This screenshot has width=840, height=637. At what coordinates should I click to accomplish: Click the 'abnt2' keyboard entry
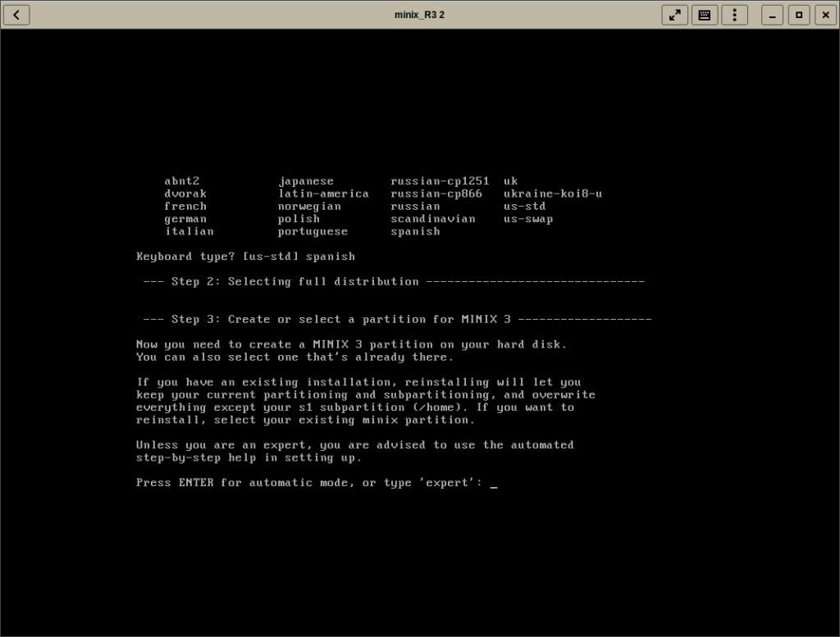tap(181, 181)
